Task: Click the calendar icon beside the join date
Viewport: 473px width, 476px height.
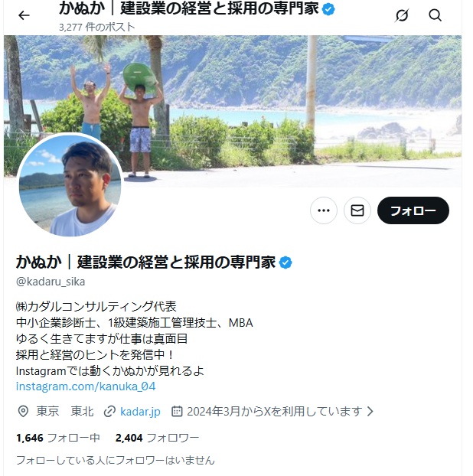Action: coord(177,412)
